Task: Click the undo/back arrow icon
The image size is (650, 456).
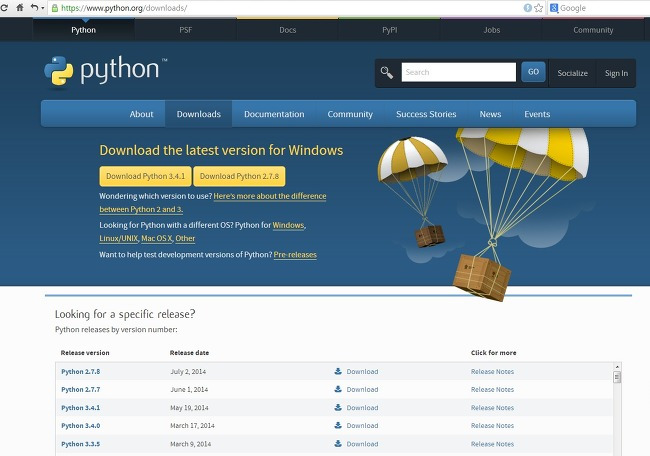Action: 34,7
